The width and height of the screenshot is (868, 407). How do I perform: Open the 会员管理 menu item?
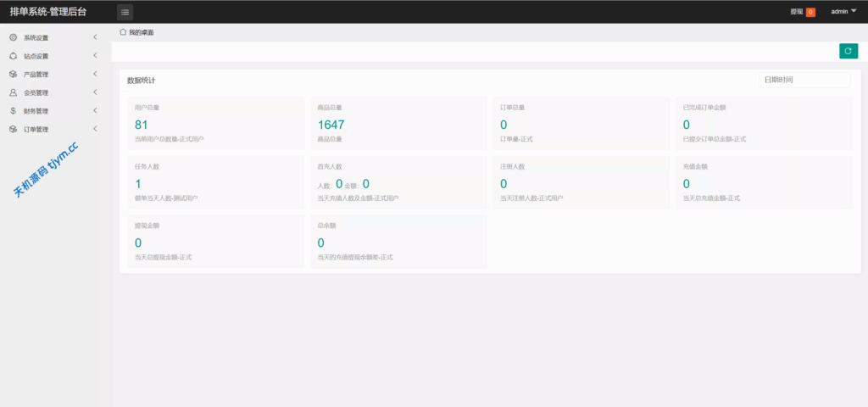(36, 93)
